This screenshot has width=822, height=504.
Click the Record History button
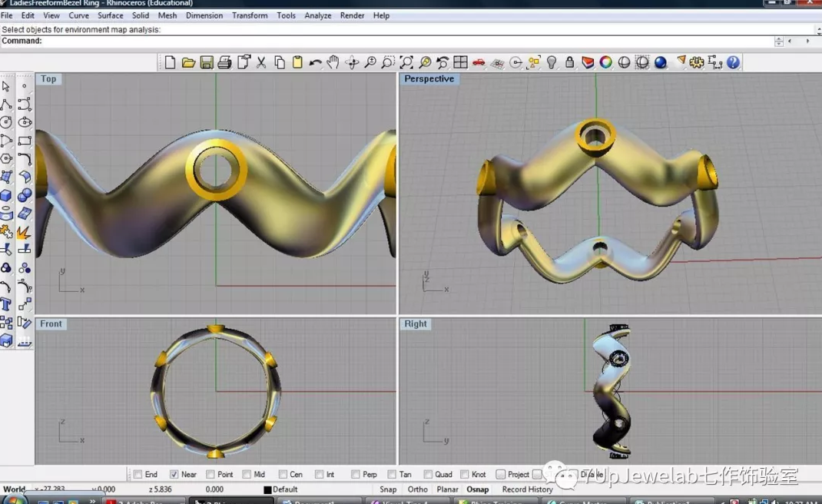pyautogui.click(x=527, y=489)
